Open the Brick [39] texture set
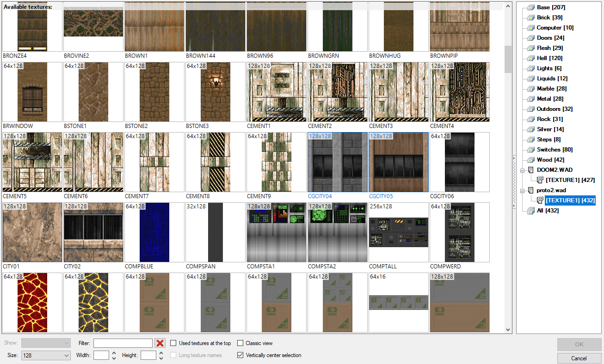The height and width of the screenshot is (364, 604). click(550, 18)
